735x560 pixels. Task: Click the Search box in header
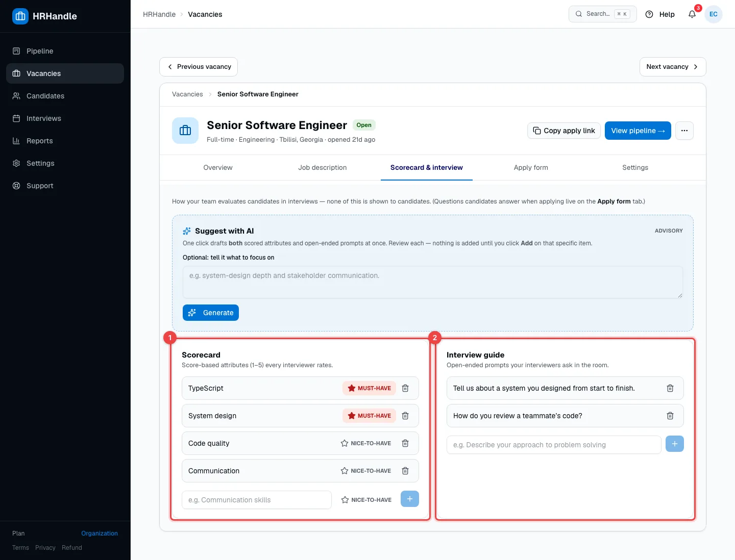pyautogui.click(x=603, y=14)
